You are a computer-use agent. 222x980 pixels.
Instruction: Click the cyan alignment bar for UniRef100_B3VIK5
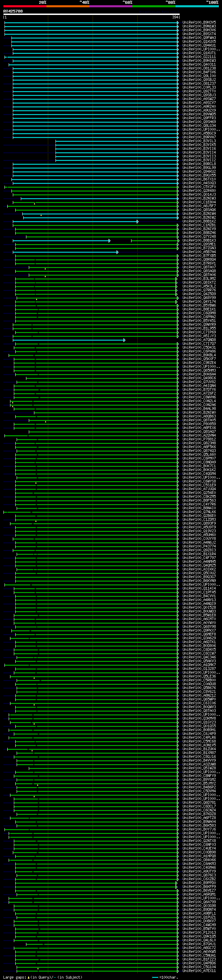(117, 145)
